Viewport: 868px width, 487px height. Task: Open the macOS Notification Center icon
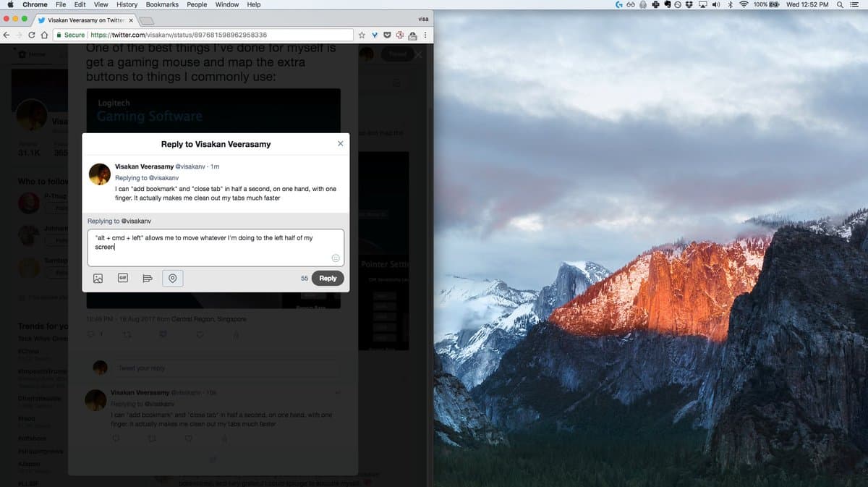coord(854,4)
